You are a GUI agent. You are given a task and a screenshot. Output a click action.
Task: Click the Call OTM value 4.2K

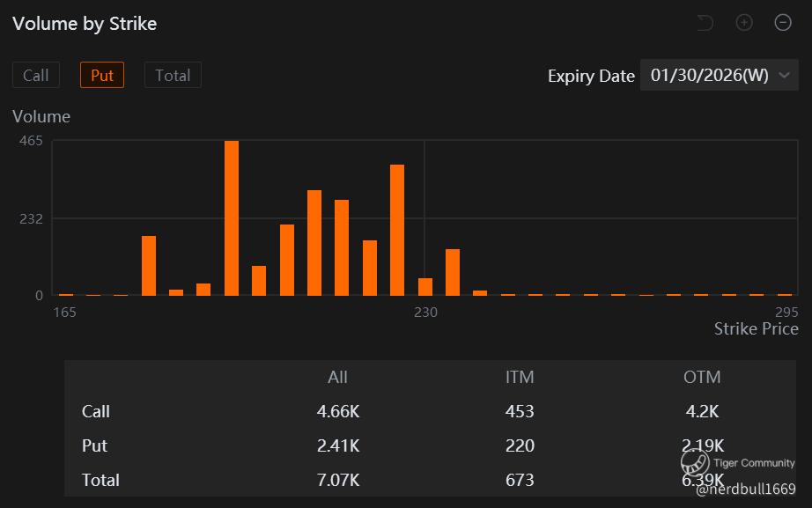[x=702, y=411]
